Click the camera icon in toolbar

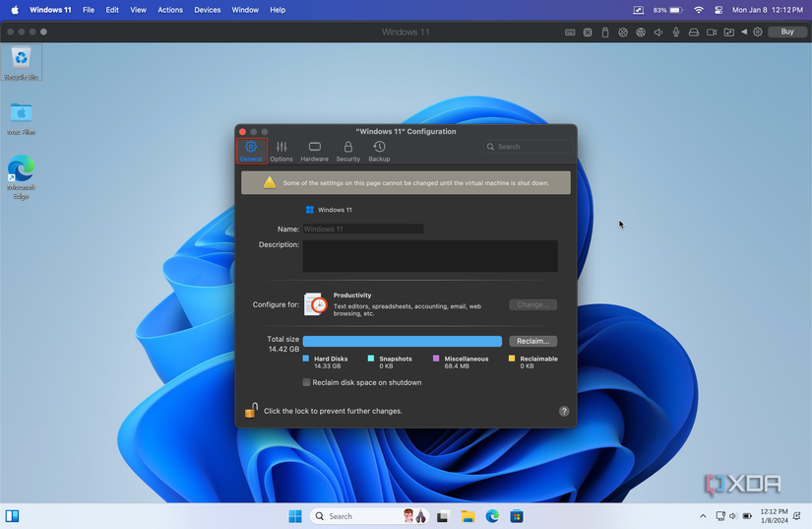click(x=712, y=33)
